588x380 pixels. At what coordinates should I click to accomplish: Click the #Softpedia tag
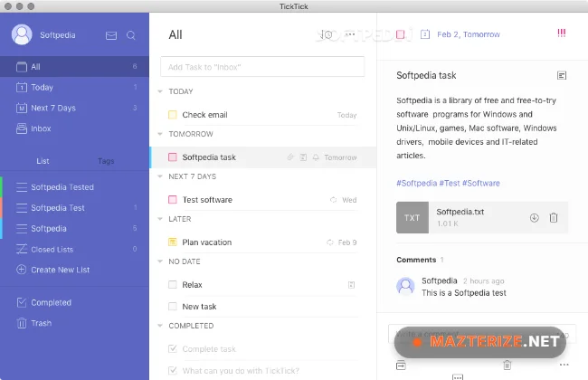417,183
